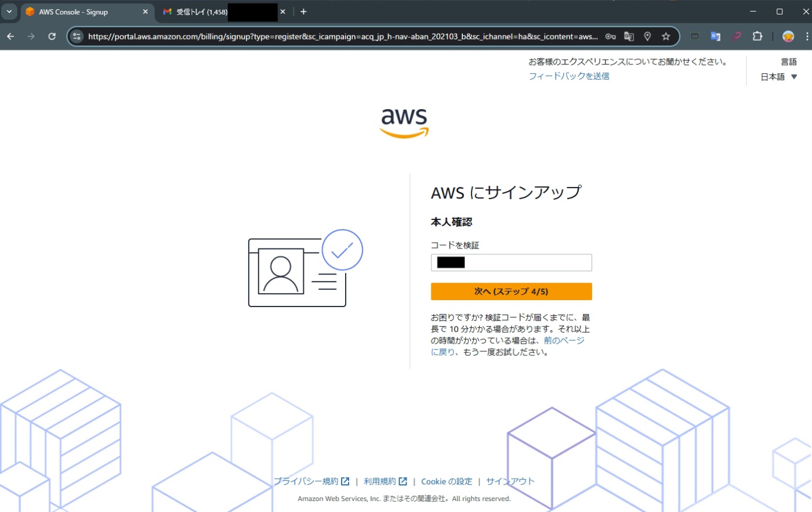Open Chrome three-dot menu
The height and width of the screenshot is (512, 812).
807,36
